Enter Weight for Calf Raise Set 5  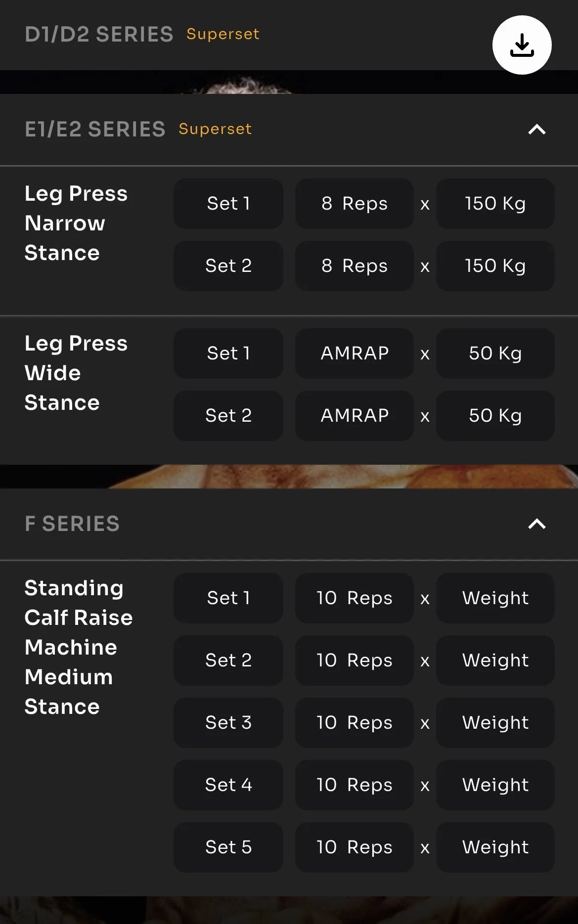click(x=495, y=847)
